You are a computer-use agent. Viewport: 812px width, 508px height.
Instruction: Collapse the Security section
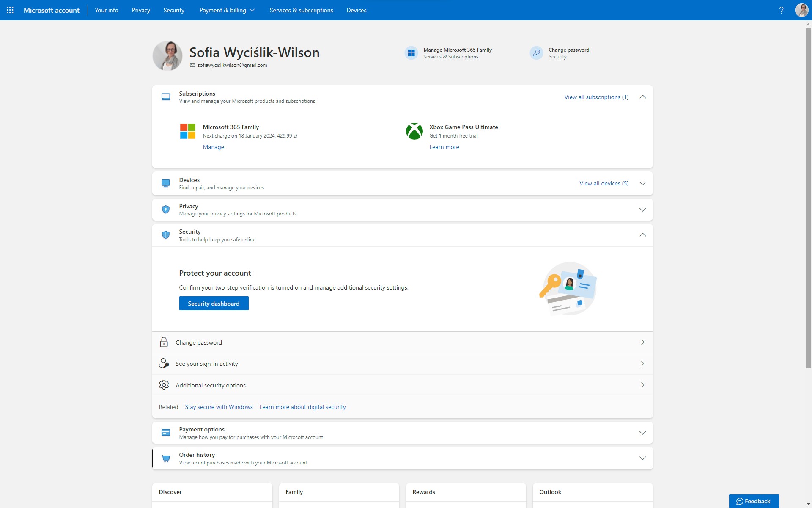coord(642,235)
